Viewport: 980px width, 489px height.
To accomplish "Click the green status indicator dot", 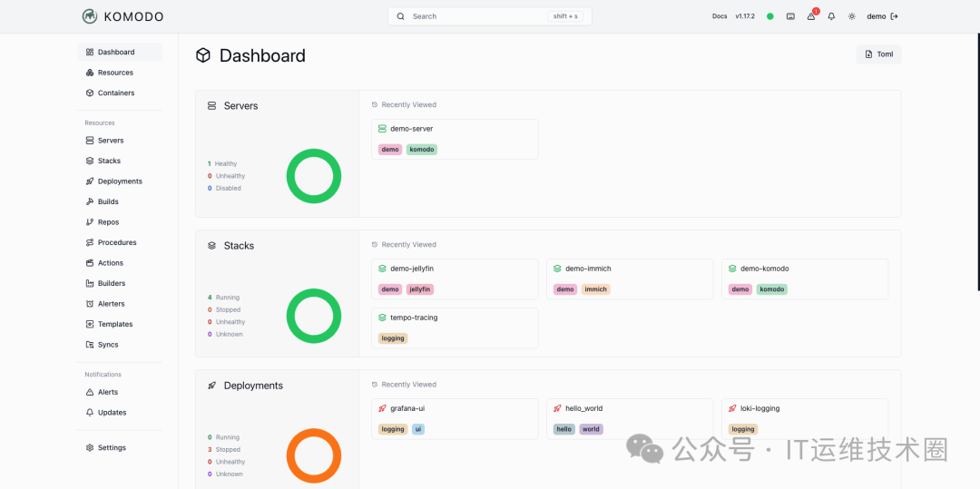I will pyautogui.click(x=770, y=16).
